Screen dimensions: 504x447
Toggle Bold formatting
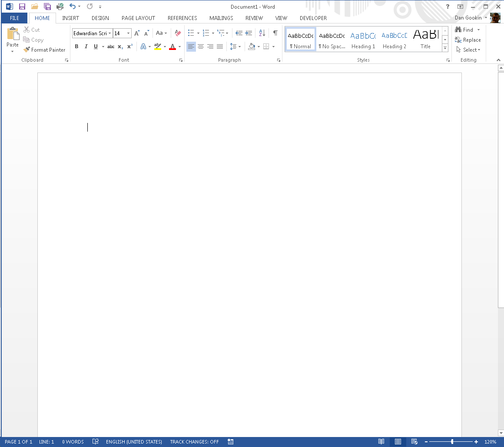point(76,46)
